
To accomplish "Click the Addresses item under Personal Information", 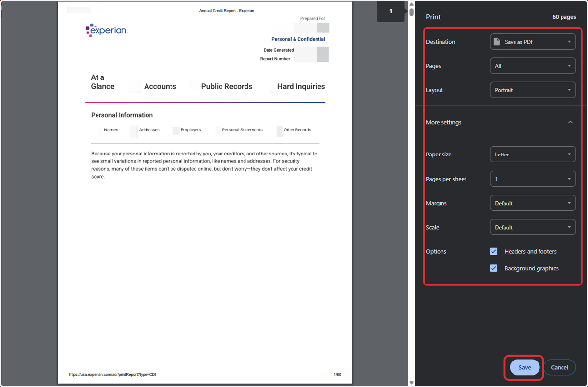I will point(149,130).
